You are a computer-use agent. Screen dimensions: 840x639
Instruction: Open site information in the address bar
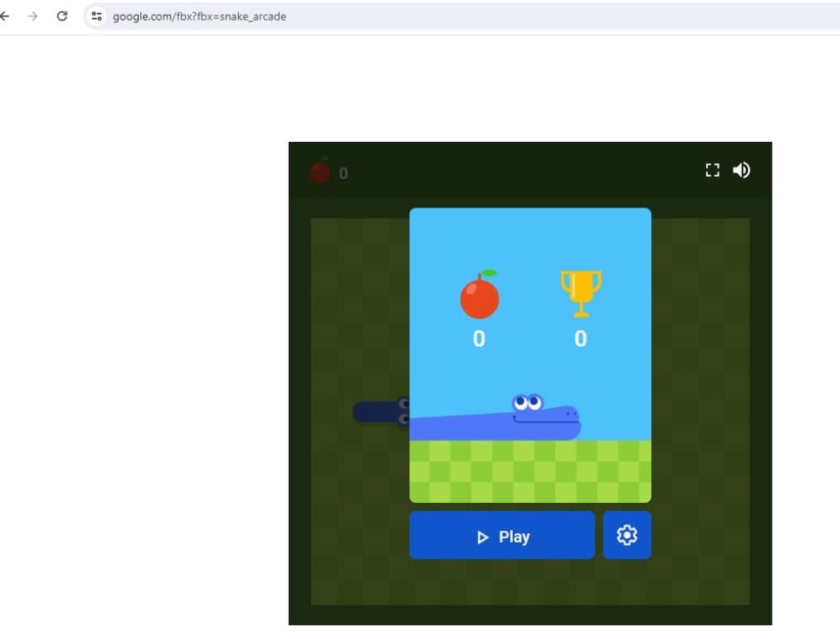tap(97, 16)
